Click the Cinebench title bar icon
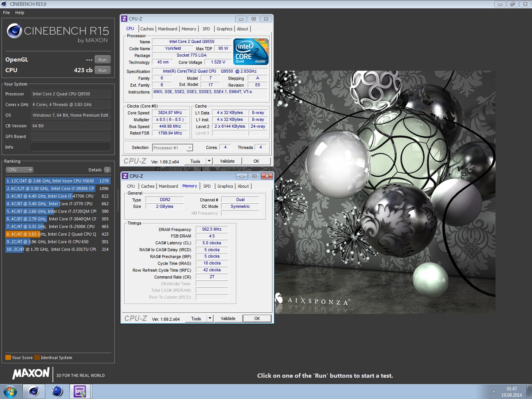 click(x=4, y=4)
